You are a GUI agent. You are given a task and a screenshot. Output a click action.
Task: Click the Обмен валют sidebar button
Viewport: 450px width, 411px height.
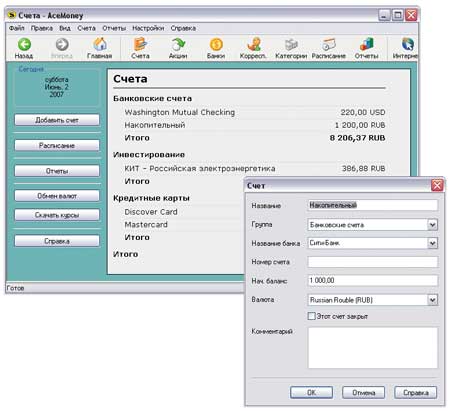pyautogui.click(x=57, y=196)
